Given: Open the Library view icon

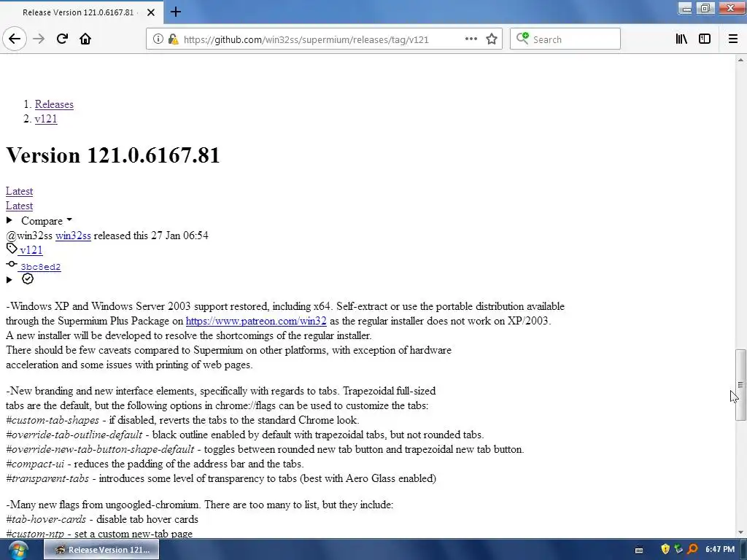Looking at the screenshot, I should [x=681, y=39].
